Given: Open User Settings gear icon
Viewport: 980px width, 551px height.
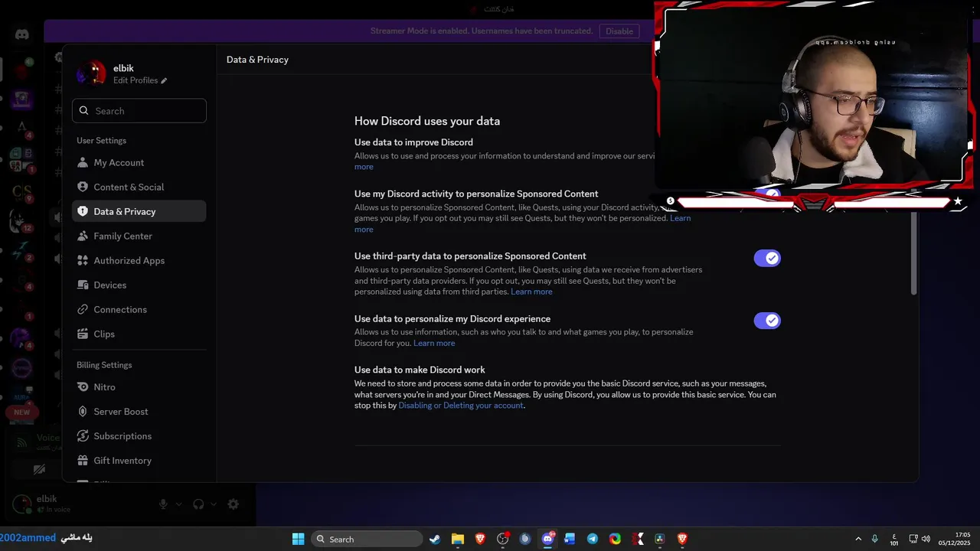Looking at the screenshot, I should click(x=234, y=504).
